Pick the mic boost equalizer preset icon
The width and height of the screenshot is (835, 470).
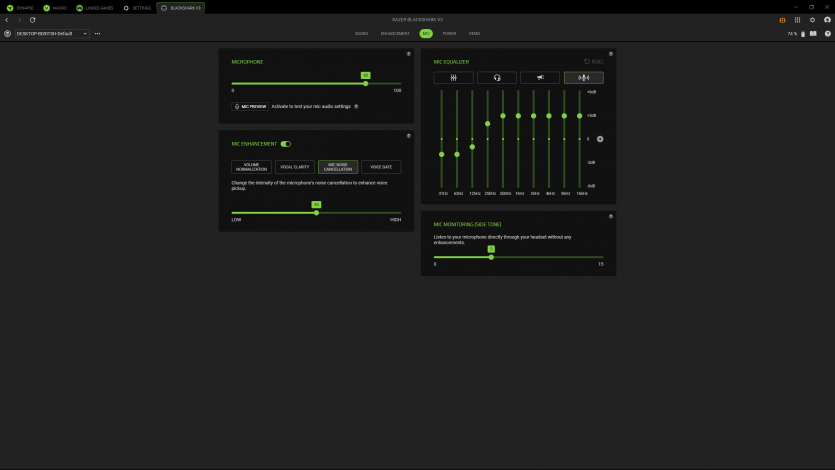pyautogui.click(x=584, y=77)
